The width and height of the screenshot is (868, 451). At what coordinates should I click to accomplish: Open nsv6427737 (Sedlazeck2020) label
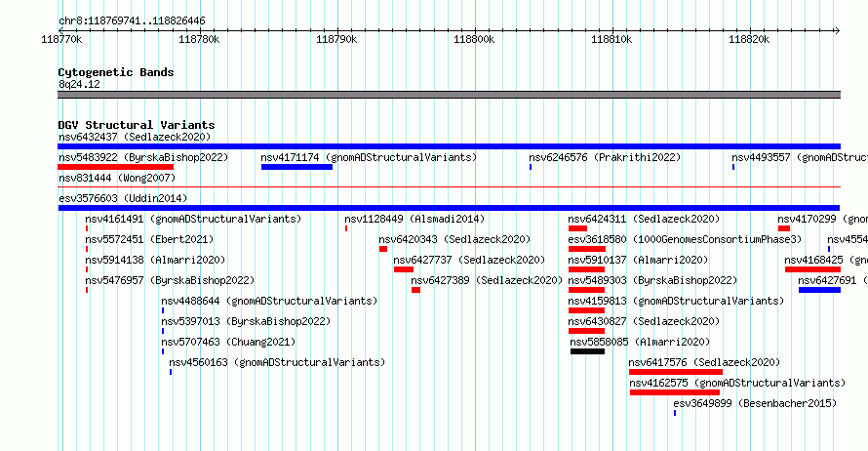click(x=469, y=260)
